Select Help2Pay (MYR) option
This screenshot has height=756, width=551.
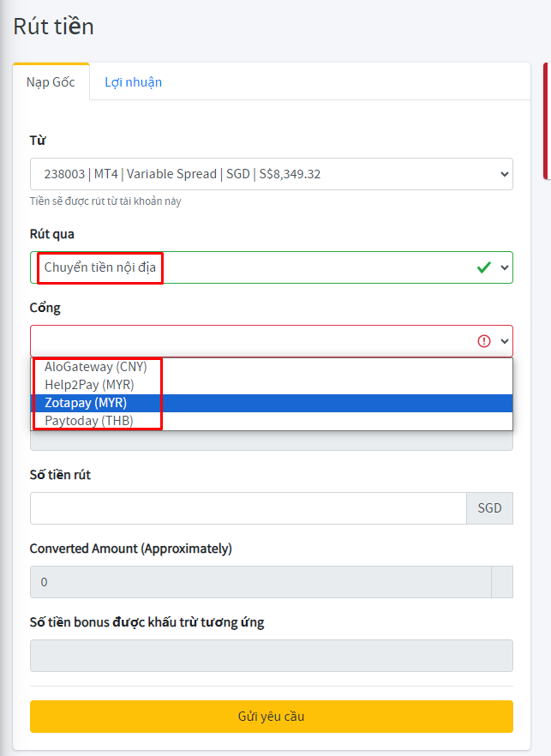click(272, 385)
